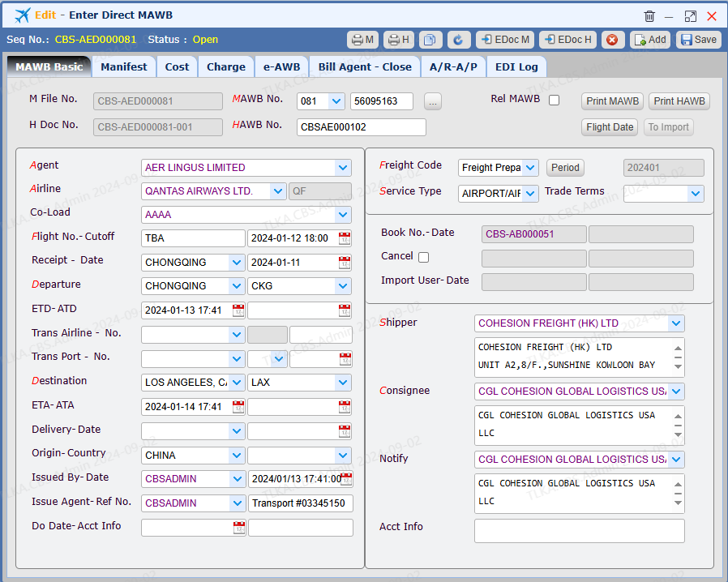Click the copy document toolbar icon
The image size is (728, 582).
(430, 40)
